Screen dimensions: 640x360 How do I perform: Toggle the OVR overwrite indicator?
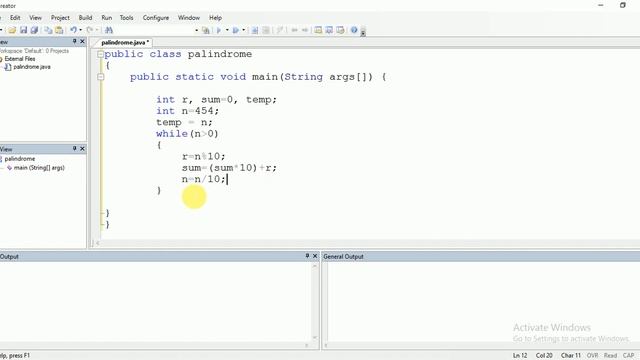pyautogui.click(x=592, y=356)
